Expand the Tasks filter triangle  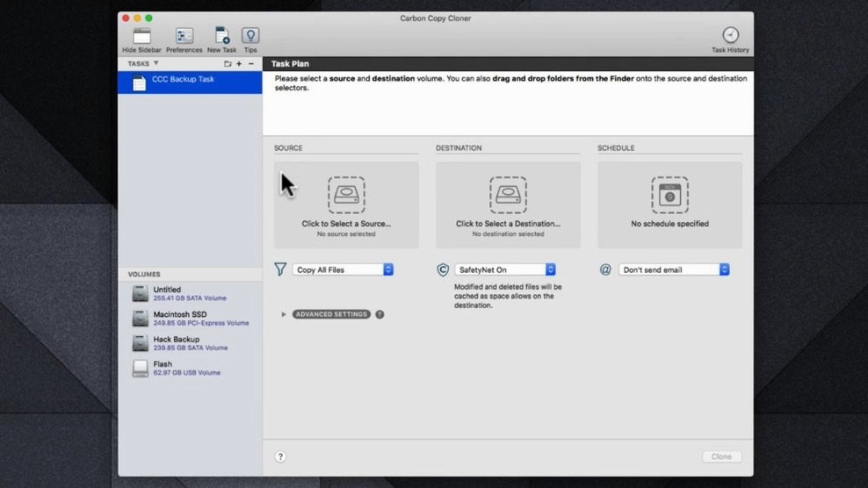(156, 63)
